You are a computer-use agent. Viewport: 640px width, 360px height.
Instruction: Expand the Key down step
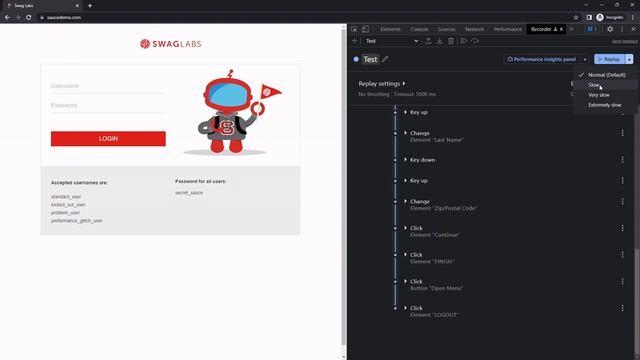(x=405, y=160)
